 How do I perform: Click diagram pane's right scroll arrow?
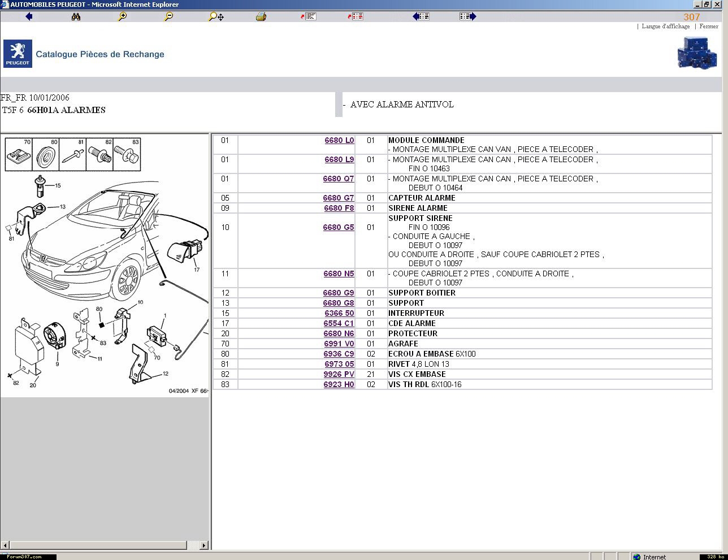coord(205,545)
